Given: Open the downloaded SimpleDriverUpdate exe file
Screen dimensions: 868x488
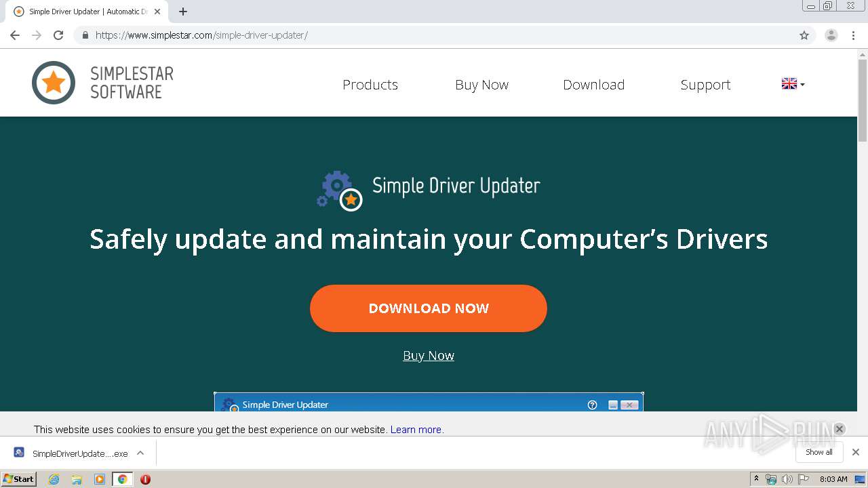Looking at the screenshot, I should tap(71, 453).
